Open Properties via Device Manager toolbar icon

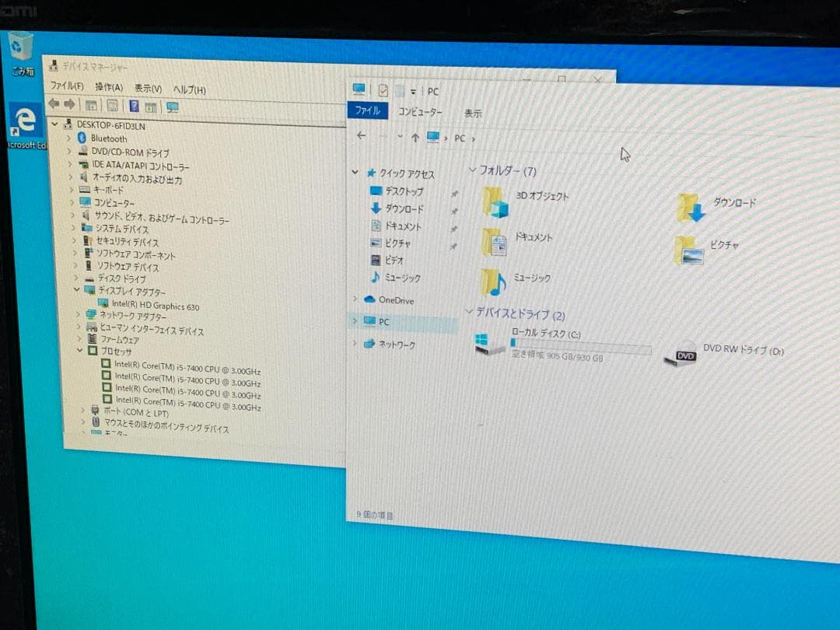[91, 105]
